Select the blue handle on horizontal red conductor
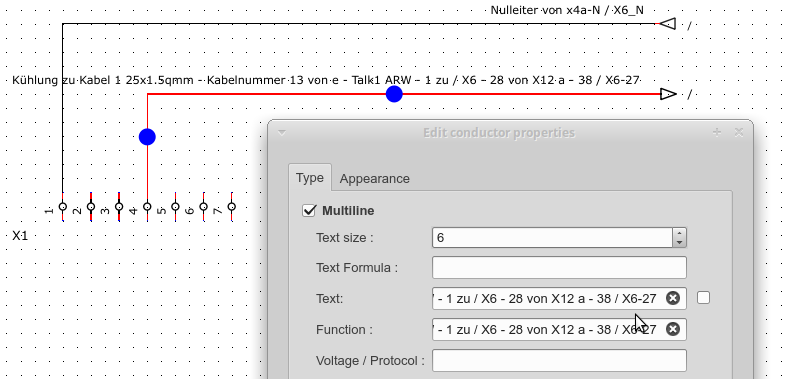This screenshot has width=787, height=379. [x=394, y=94]
